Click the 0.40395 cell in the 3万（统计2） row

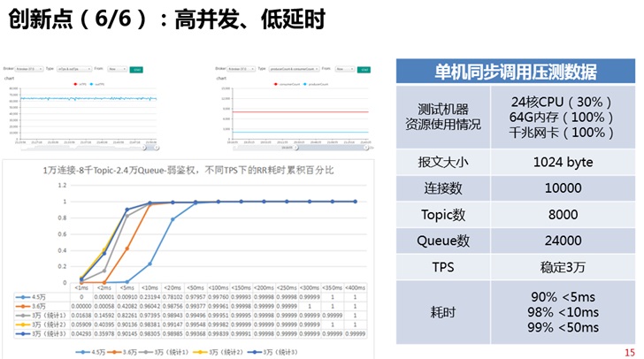[x=104, y=325]
